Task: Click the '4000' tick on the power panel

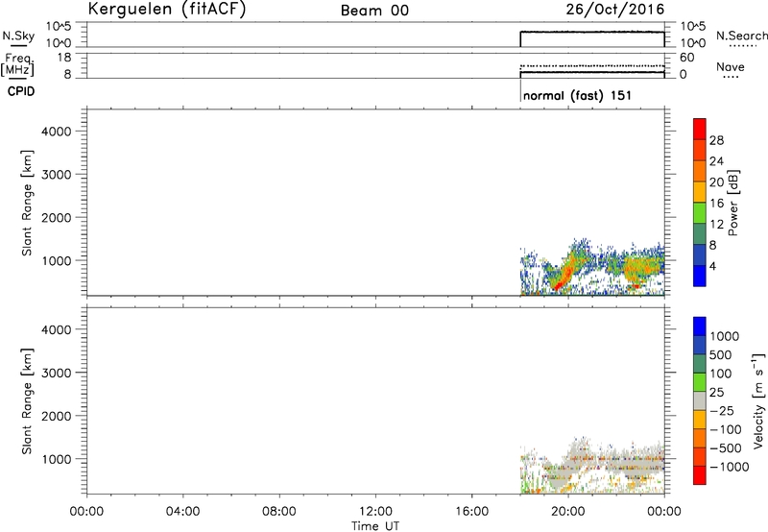Action: (x=56, y=132)
